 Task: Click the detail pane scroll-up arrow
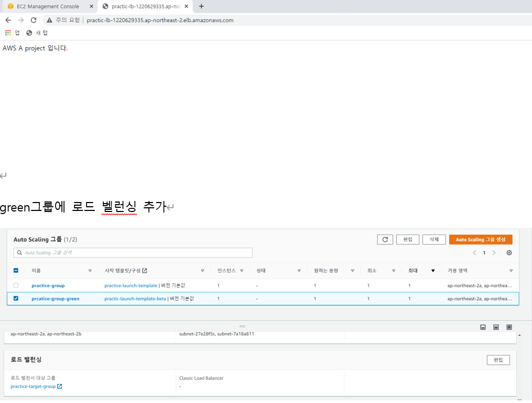(x=519, y=335)
